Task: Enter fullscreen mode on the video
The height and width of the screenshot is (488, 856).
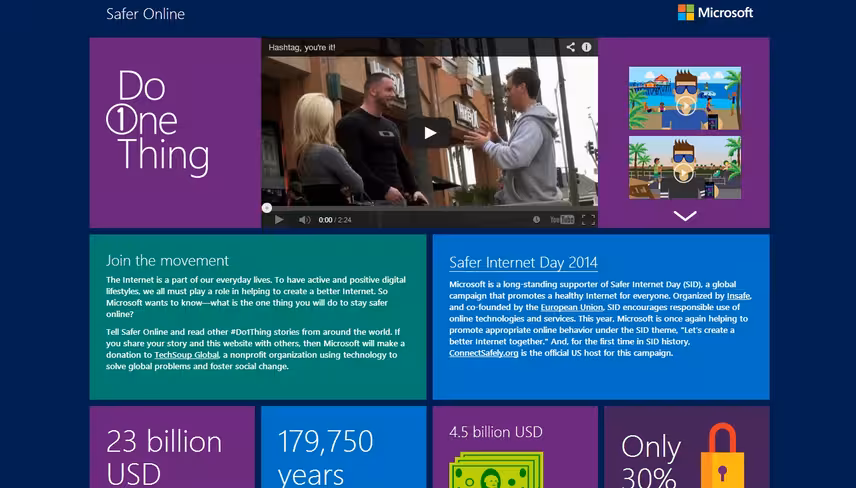Action: point(588,219)
